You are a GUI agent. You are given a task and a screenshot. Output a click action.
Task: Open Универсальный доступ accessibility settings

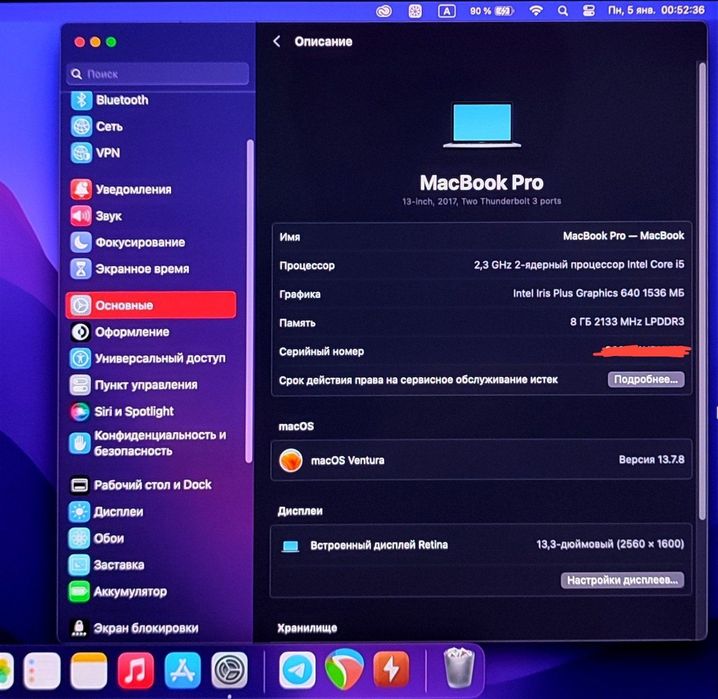pyautogui.click(x=147, y=358)
